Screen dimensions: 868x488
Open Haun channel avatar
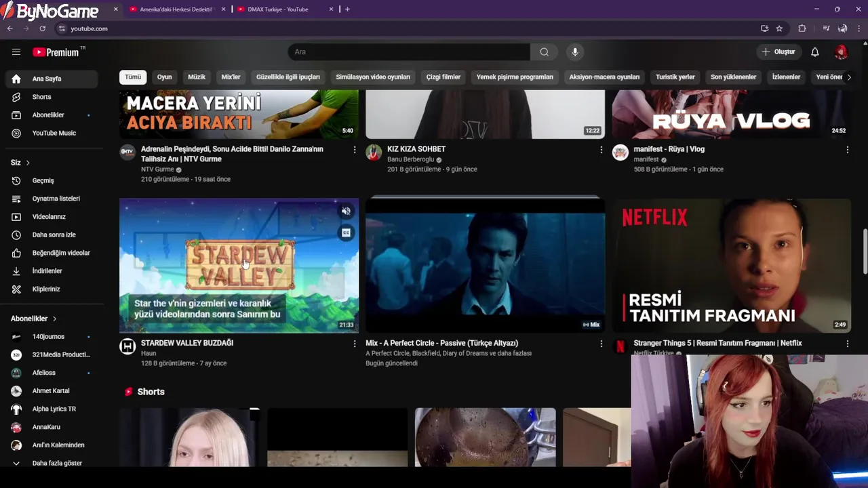pos(127,347)
